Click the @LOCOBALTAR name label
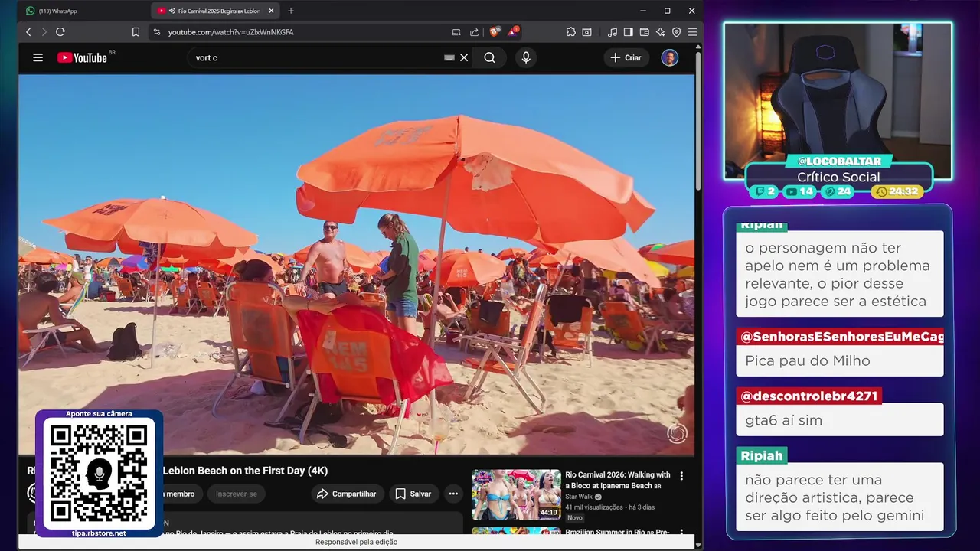 pyautogui.click(x=839, y=161)
